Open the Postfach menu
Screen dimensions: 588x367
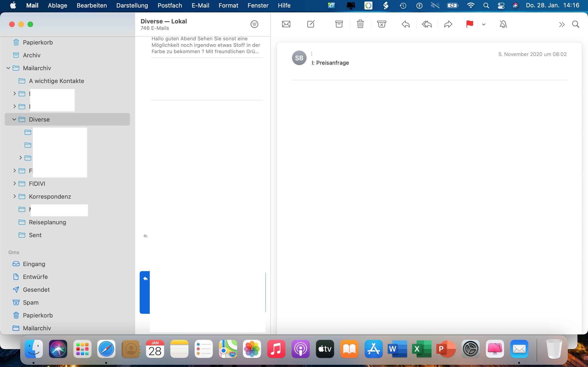click(170, 5)
